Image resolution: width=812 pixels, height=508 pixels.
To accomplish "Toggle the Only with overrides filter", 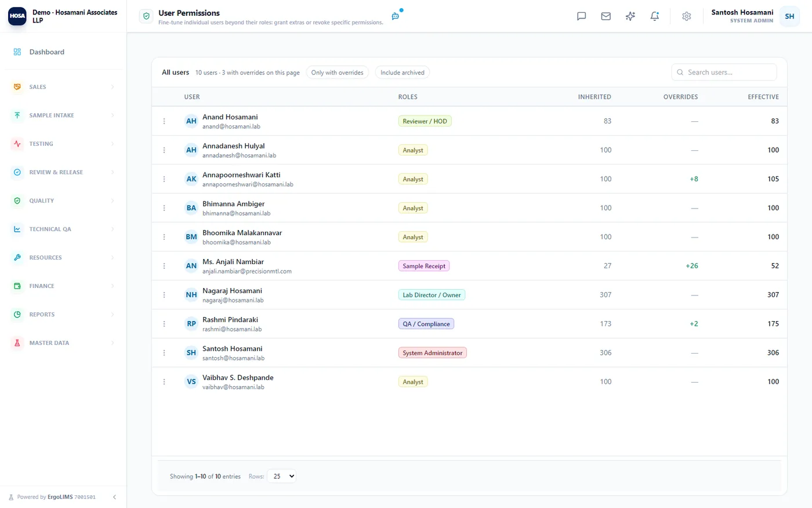I will 337,73.
